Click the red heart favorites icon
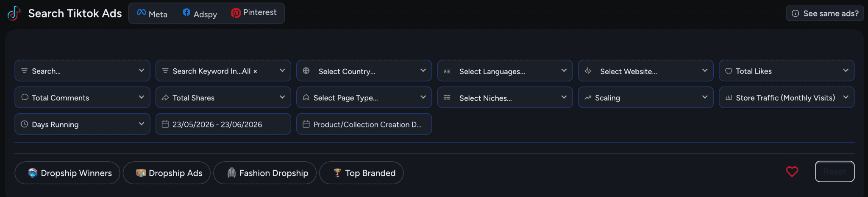 (x=792, y=172)
